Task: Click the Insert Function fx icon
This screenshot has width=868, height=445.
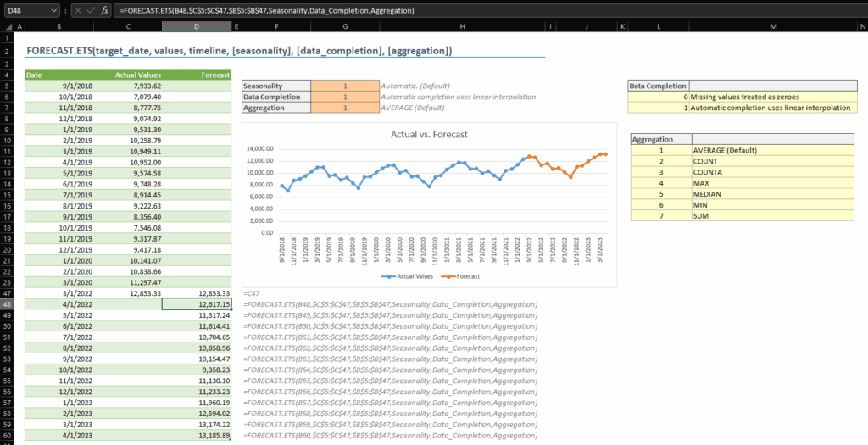Action: (104, 10)
